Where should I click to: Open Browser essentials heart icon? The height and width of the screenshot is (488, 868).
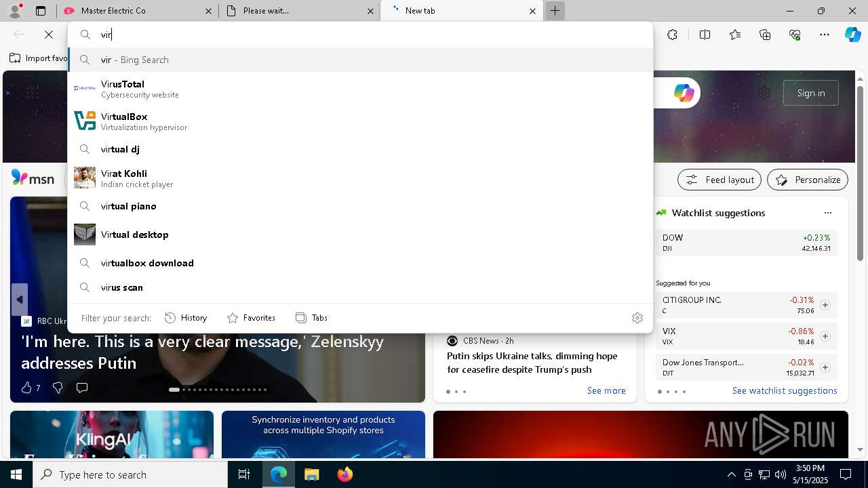pyautogui.click(x=795, y=35)
